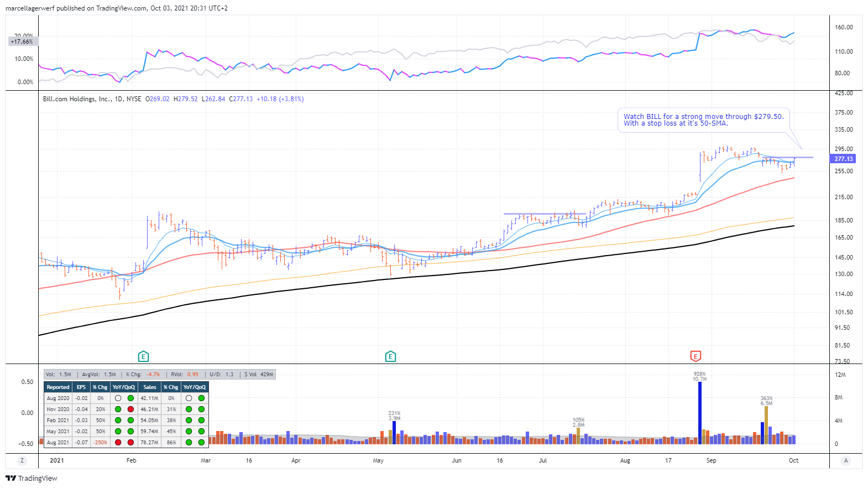Click the 12M label on the volume axis
This screenshot has width=868, height=488.
tap(840, 375)
